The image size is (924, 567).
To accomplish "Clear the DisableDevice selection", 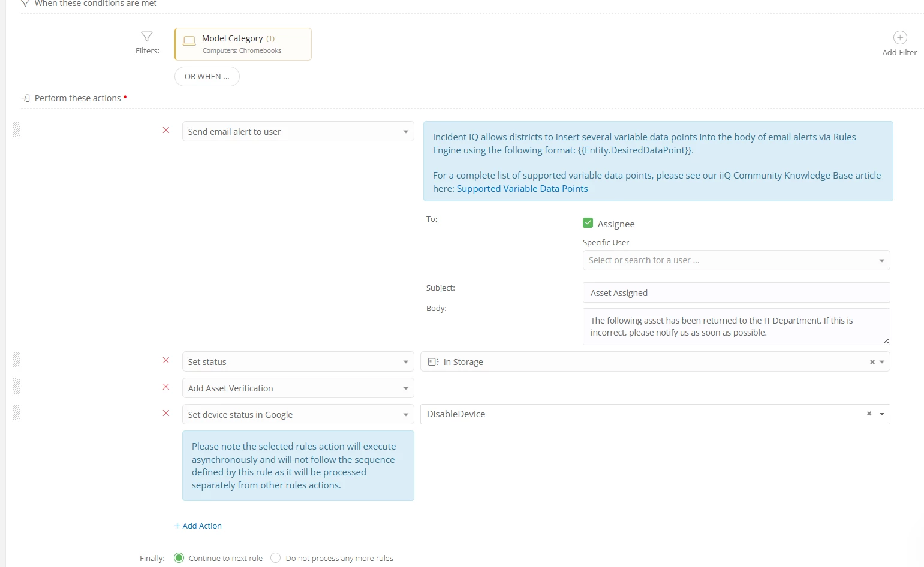I will tap(869, 414).
